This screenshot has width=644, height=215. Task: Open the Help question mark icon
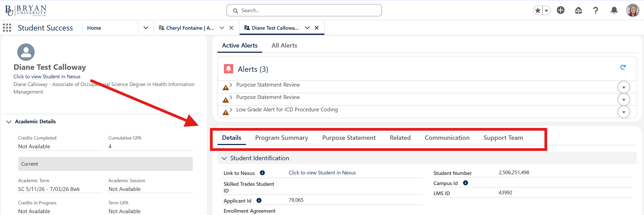(x=596, y=10)
